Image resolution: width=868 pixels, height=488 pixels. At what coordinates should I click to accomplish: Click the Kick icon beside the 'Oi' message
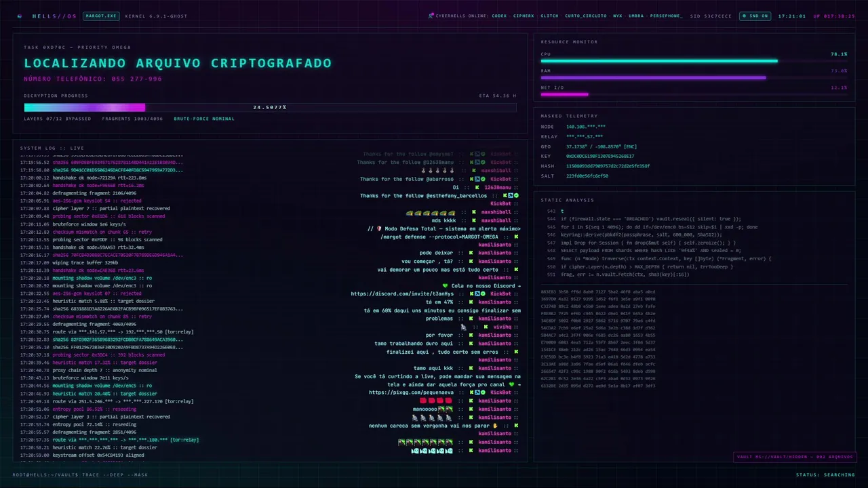[x=477, y=187]
